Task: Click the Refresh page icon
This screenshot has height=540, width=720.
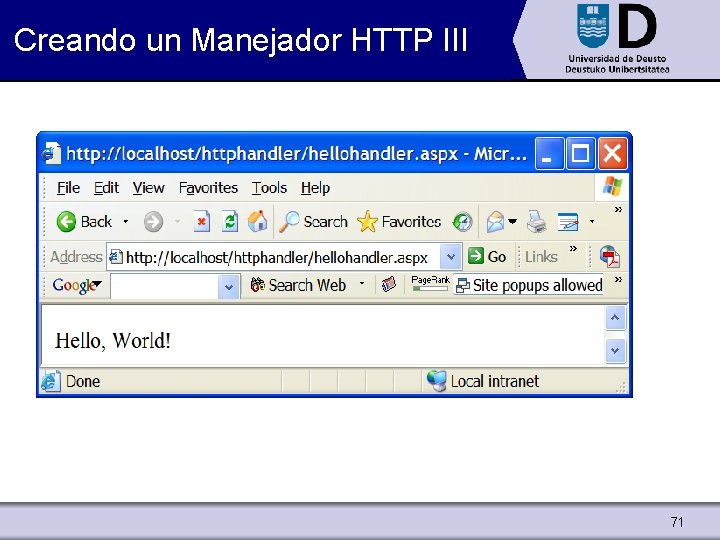Action: click(230, 222)
